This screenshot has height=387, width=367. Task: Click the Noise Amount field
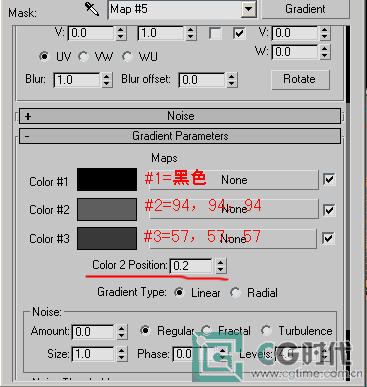click(x=93, y=332)
